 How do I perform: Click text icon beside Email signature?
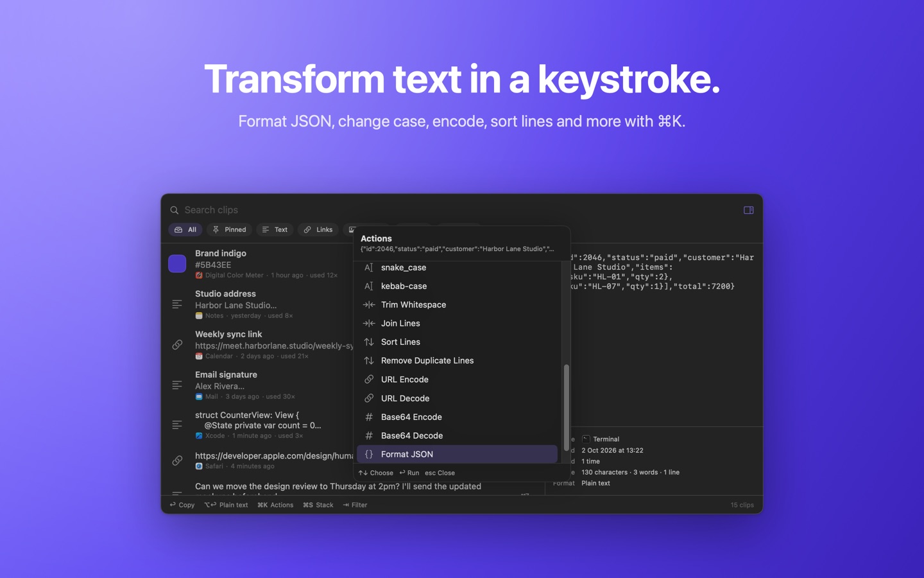click(177, 385)
